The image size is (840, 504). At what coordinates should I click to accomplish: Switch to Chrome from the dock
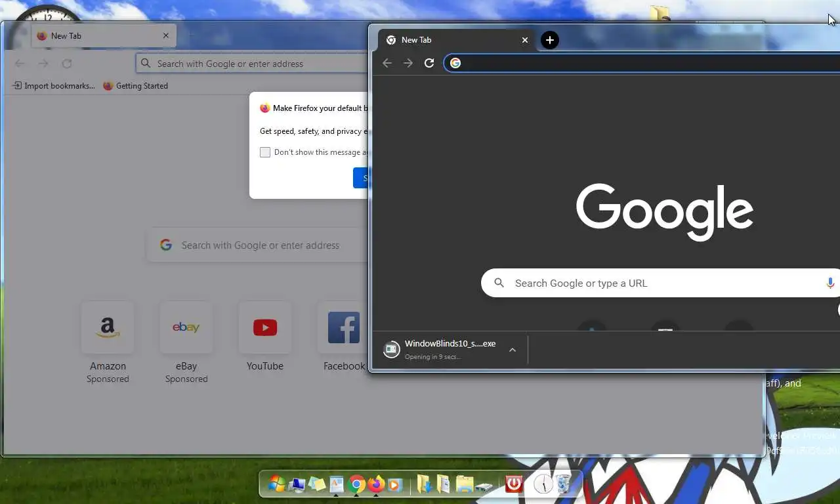[356, 484]
